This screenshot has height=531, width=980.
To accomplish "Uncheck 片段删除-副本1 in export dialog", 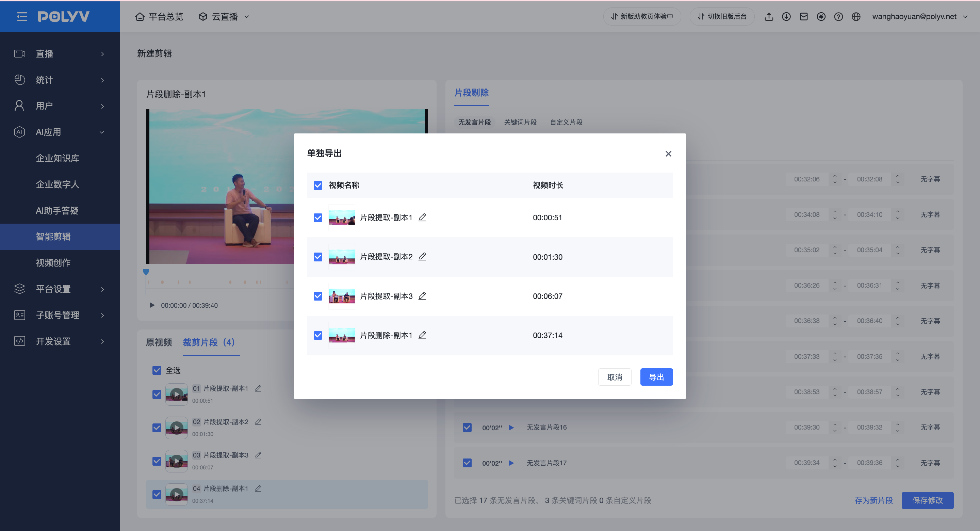I will (318, 335).
